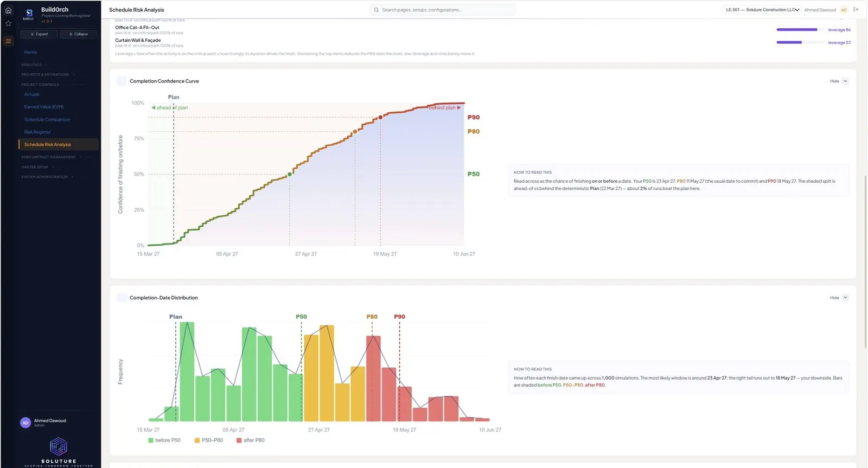Click the 'Office Cat-A Fit-Out' activity row

click(x=483, y=30)
